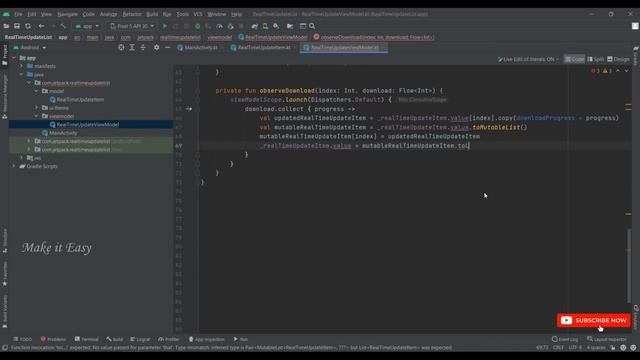Switch to the MainActivity.kt editor tab
640x360 pixels.
point(200,48)
